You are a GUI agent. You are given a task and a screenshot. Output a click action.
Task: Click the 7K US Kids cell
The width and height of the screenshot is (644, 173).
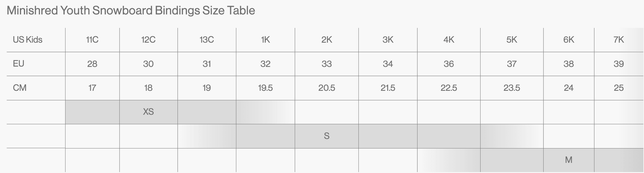click(x=619, y=40)
